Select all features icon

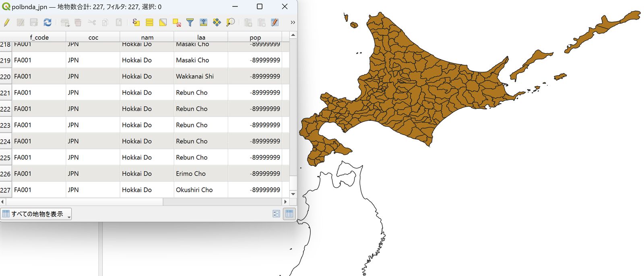tap(149, 23)
